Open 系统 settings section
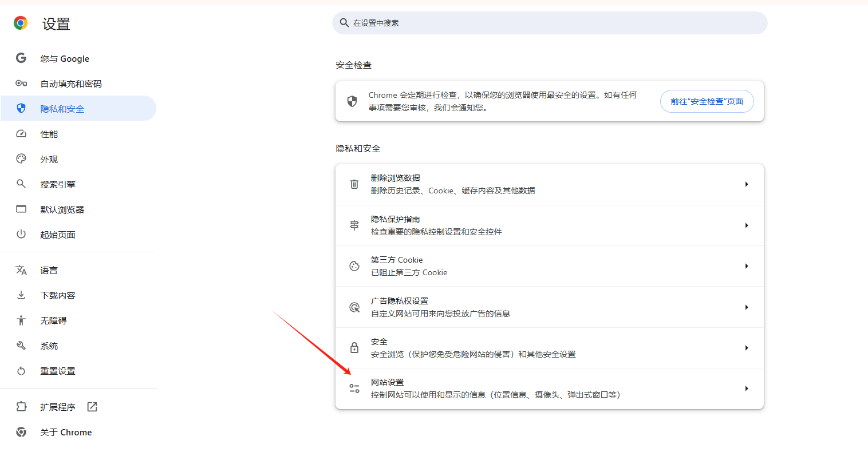The height and width of the screenshot is (464, 868). tap(78, 346)
